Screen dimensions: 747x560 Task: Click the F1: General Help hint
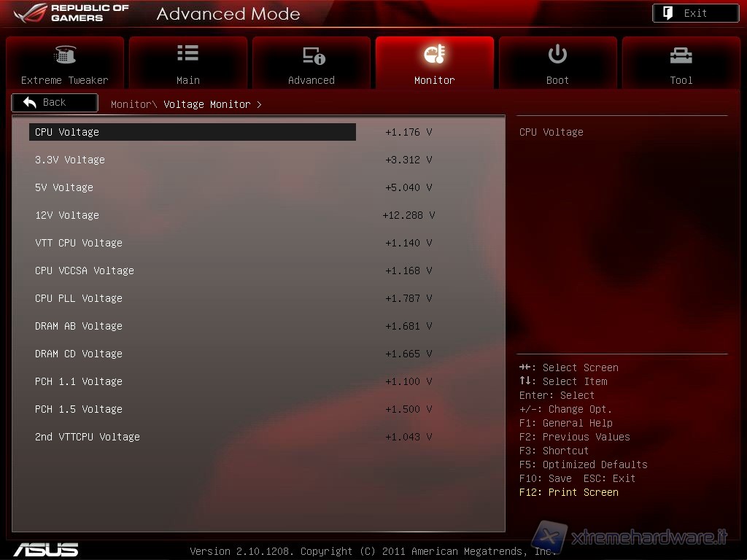[x=566, y=423]
